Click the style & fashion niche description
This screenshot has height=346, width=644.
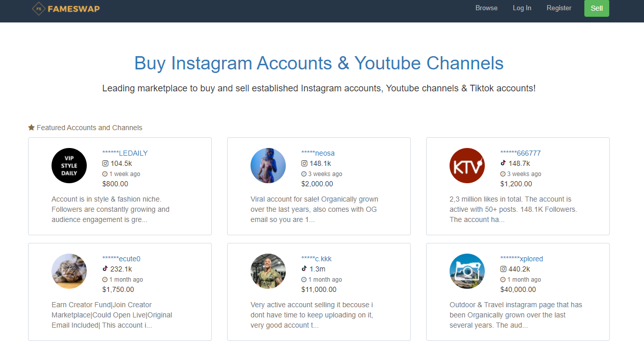(111, 209)
